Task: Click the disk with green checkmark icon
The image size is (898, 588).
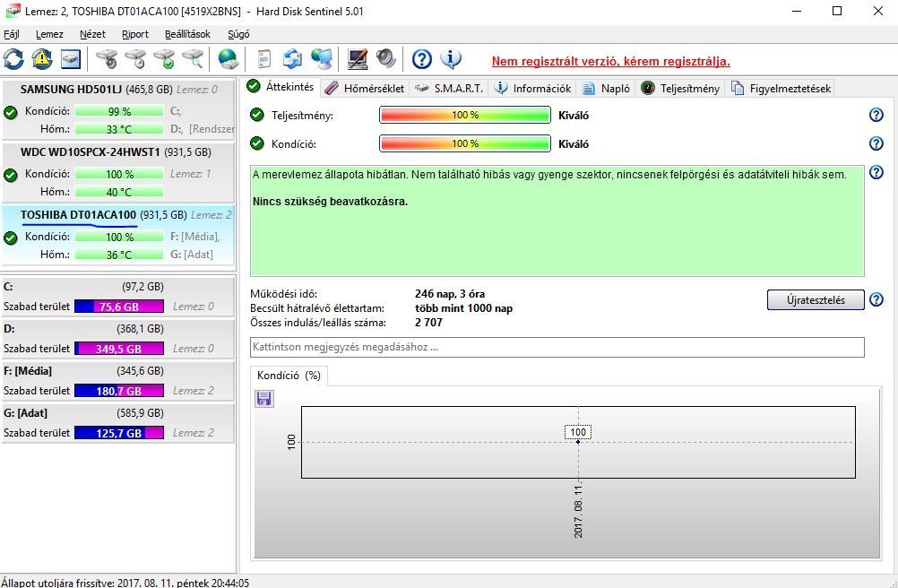Action: pyautogui.click(x=164, y=59)
